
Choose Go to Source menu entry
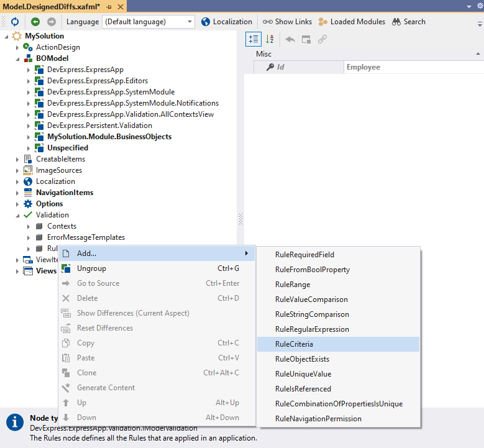coord(157,283)
